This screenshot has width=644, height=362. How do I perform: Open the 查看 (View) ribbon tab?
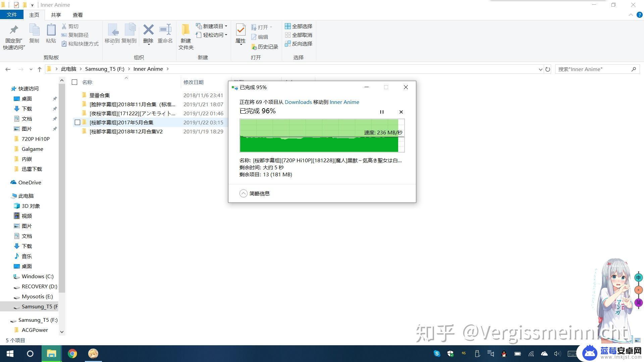click(x=77, y=15)
